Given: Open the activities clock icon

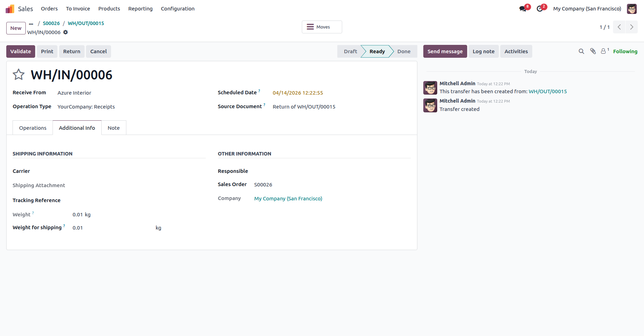Looking at the screenshot, I should pyautogui.click(x=540, y=9).
